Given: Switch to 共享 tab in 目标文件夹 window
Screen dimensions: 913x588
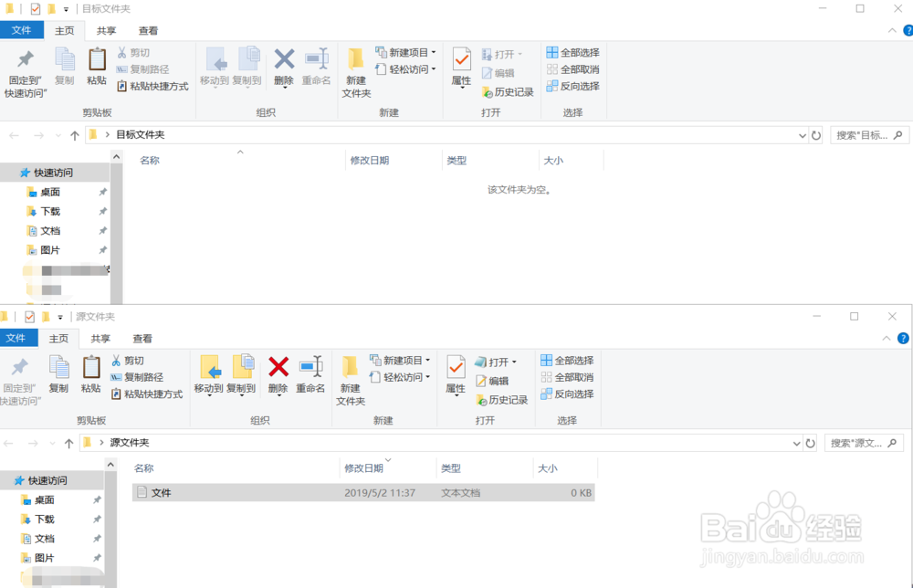Looking at the screenshot, I should [x=106, y=30].
